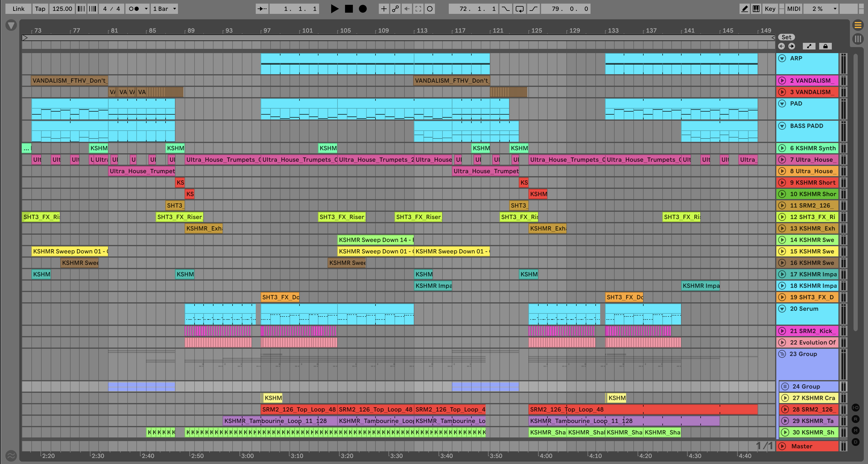Toggle the arrangement Loop switch

click(519, 9)
